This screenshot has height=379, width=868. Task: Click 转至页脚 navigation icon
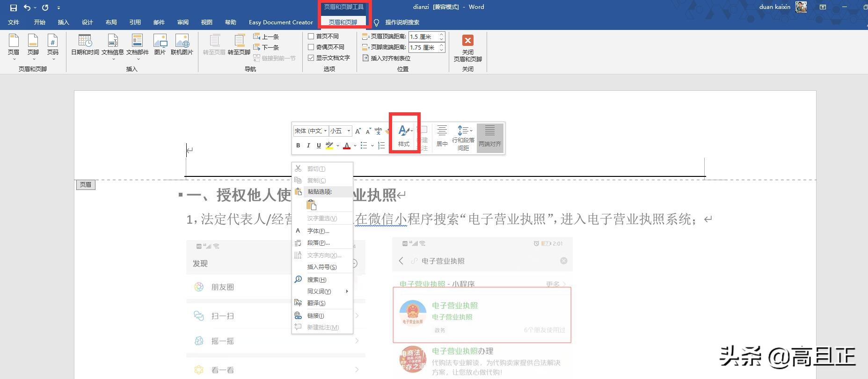(x=239, y=45)
